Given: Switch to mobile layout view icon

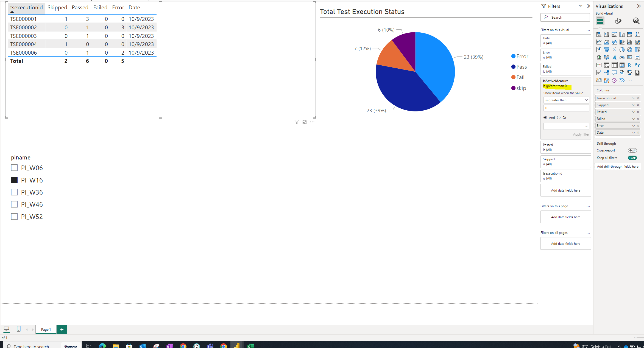Looking at the screenshot, I should point(18,329).
